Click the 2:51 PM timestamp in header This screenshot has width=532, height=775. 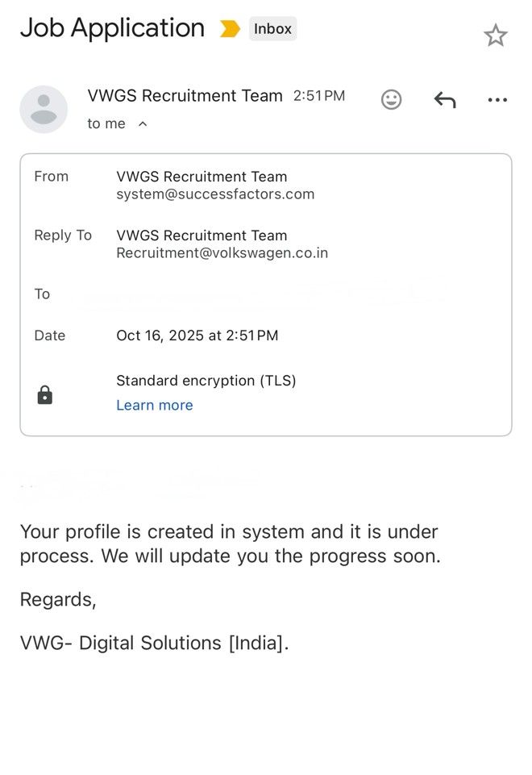(319, 96)
